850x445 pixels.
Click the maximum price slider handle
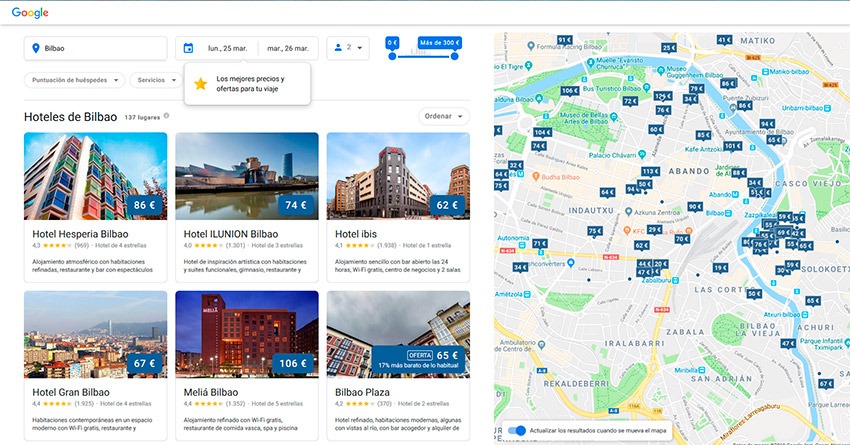coord(455,56)
